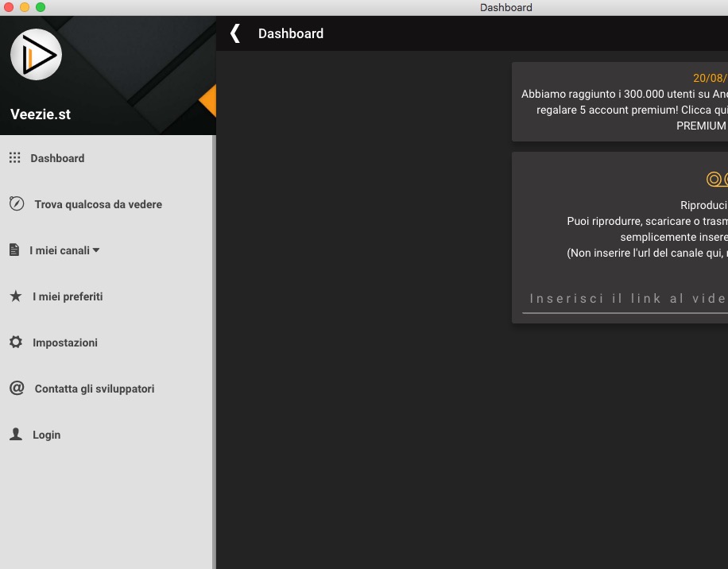Viewport: 728px width, 569px height.
Task: Select Contatta gli sviluppatori
Action: coord(94,389)
